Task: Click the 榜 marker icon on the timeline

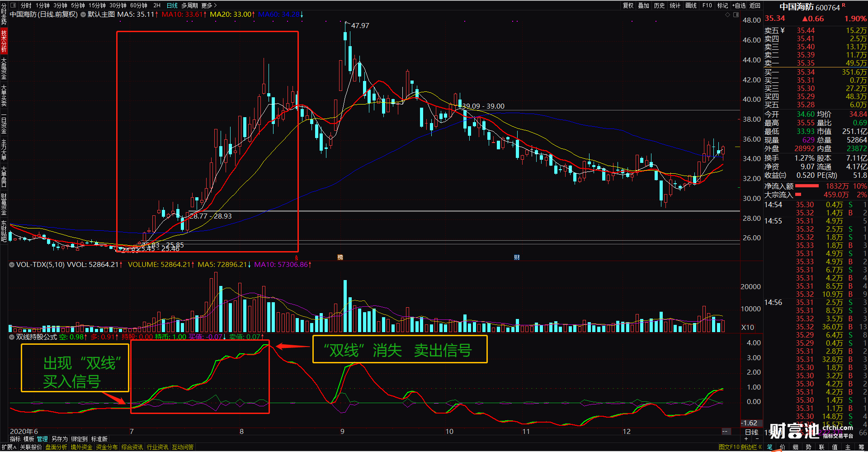Action: coord(340,257)
